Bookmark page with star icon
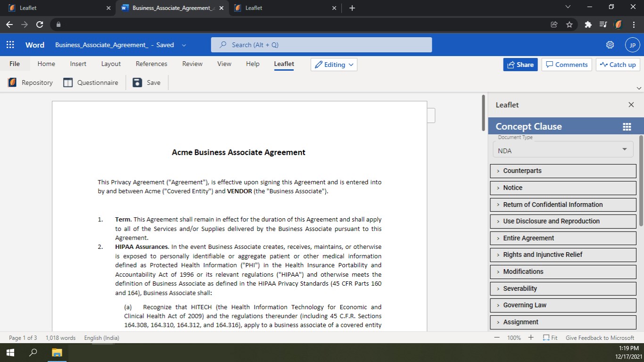This screenshot has width=644, height=362. (x=569, y=25)
